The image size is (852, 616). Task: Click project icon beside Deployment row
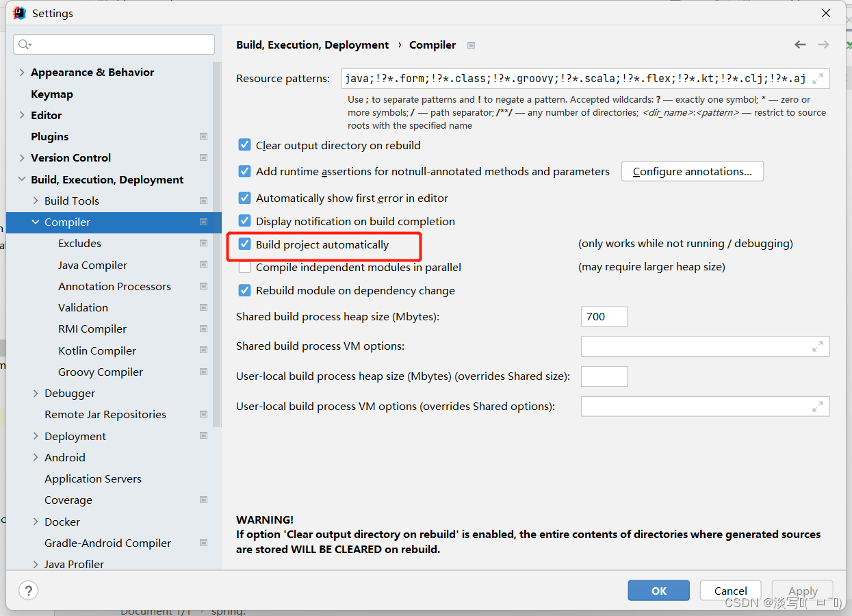(x=203, y=436)
